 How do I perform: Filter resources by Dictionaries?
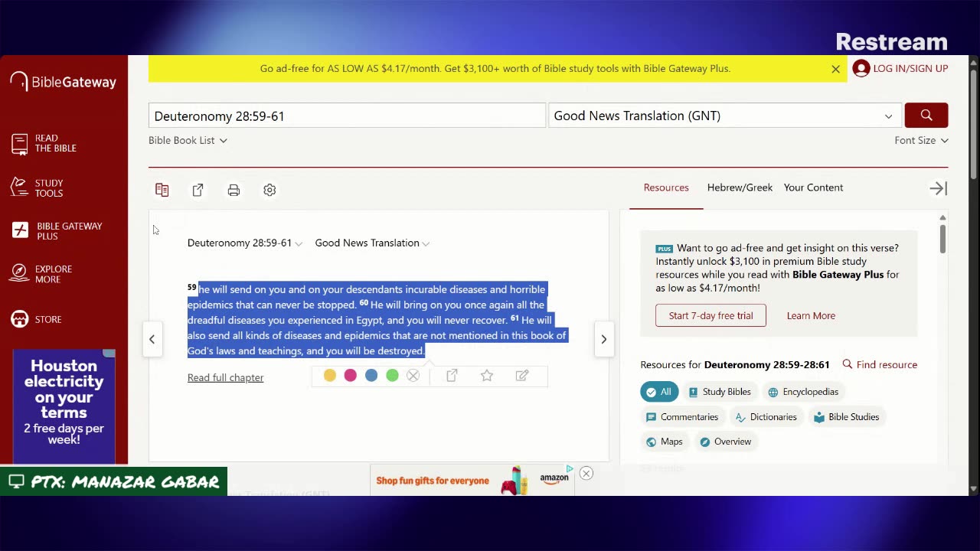point(766,417)
